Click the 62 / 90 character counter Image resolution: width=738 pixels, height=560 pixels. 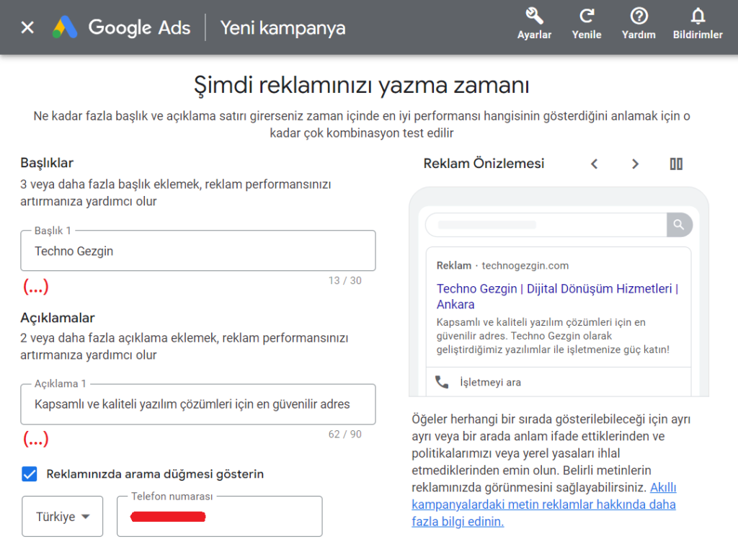(x=345, y=434)
